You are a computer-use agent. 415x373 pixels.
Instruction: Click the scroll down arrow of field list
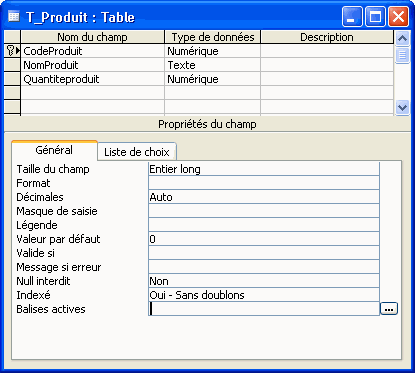coord(402,107)
